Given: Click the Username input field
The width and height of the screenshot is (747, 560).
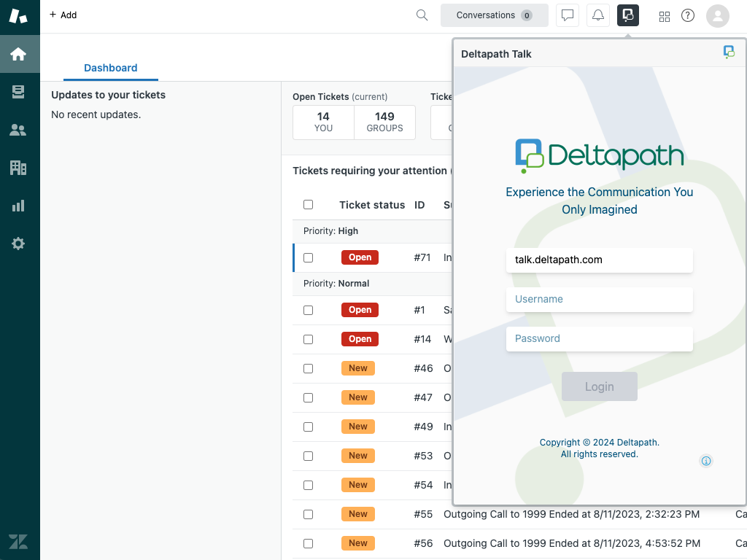Looking at the screenshot, I should tap(599, 299).
